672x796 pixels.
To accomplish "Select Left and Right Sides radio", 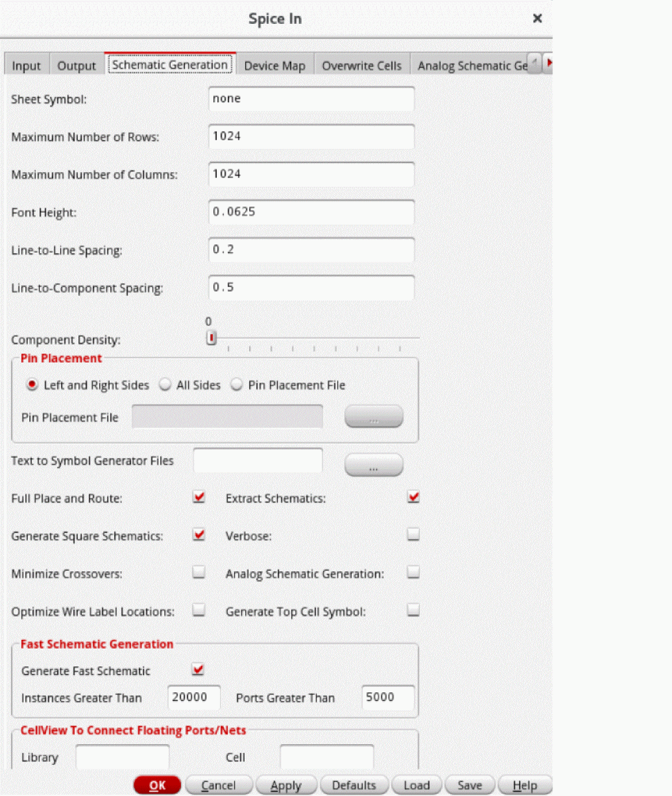I will (32, 385).
